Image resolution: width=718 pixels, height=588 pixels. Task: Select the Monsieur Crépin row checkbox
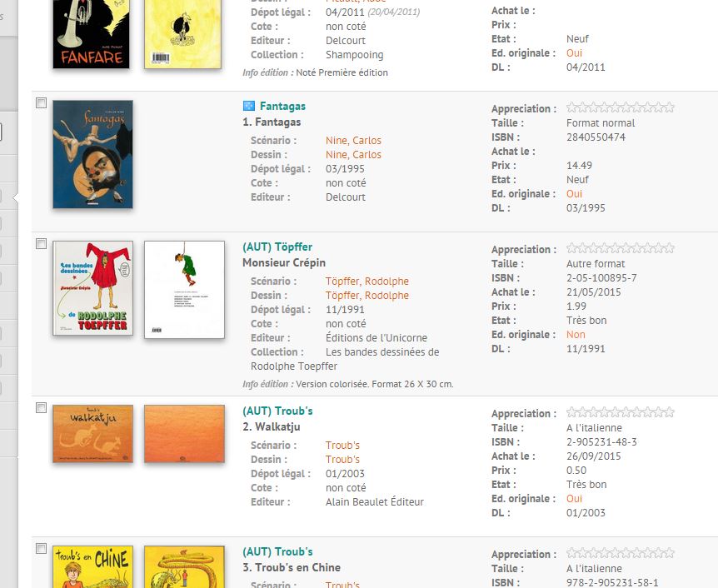41,243
